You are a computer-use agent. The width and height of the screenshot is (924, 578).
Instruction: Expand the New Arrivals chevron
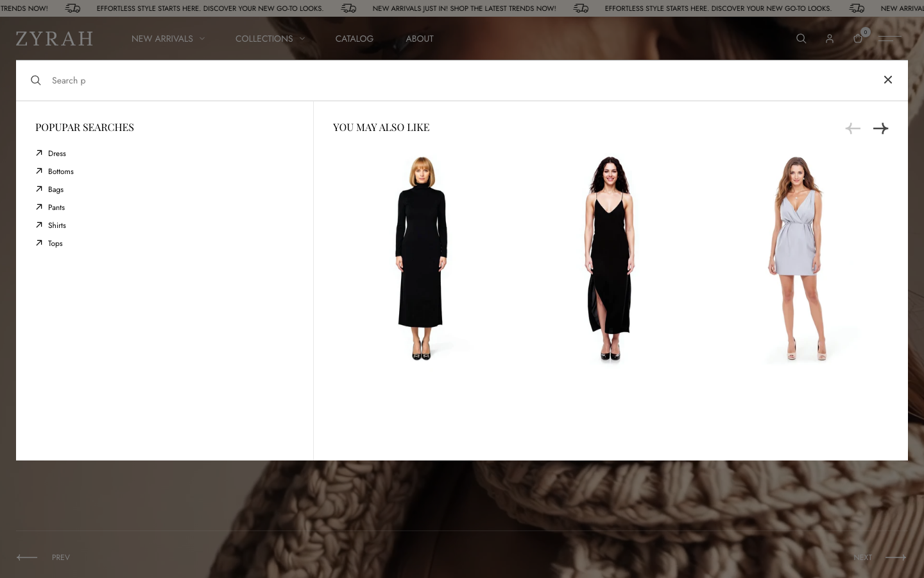(x=202, y=39)
